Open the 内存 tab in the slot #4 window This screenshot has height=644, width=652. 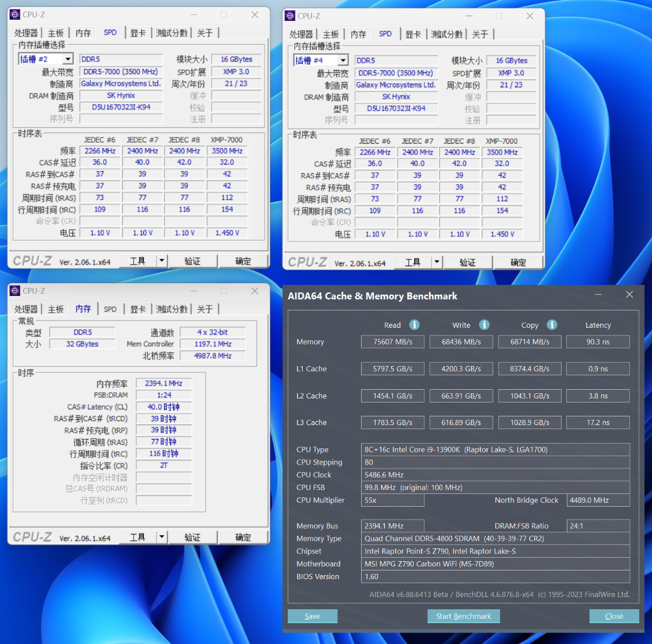pos(358,34)
